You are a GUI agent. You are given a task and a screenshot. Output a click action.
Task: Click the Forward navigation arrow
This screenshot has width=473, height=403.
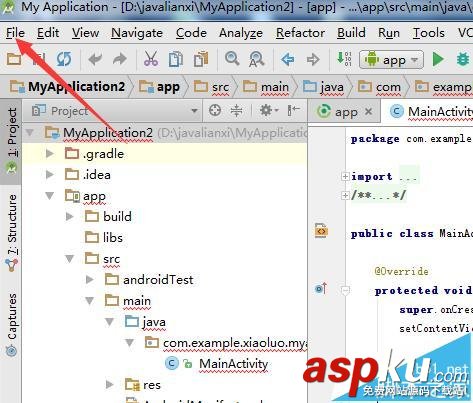(313, 60)
